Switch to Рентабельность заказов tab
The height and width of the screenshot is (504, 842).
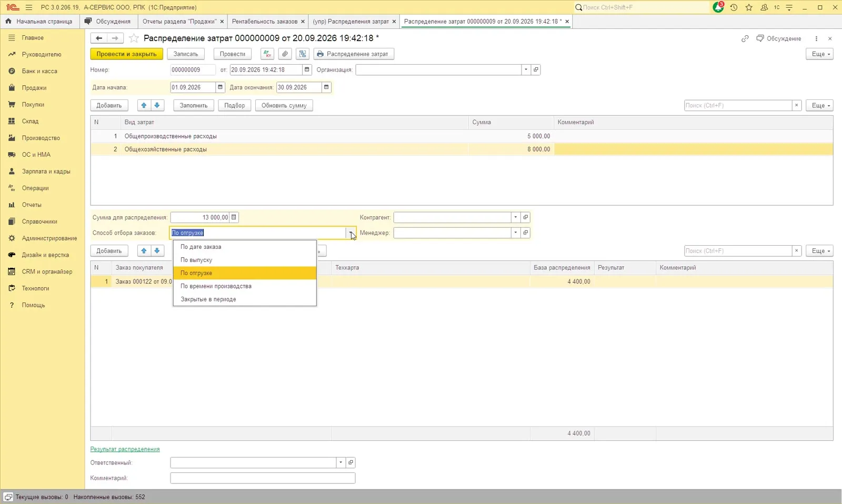(x=265, y=22)
